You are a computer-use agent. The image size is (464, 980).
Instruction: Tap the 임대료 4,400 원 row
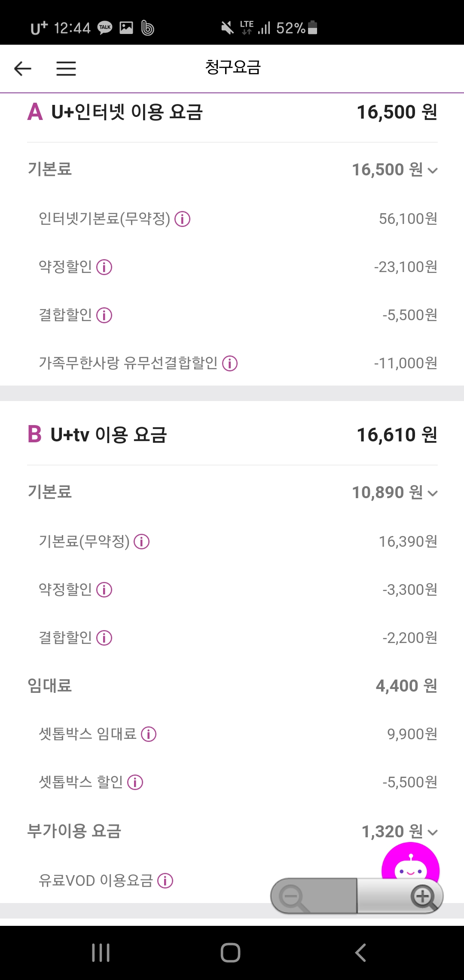tap(232, 686)
